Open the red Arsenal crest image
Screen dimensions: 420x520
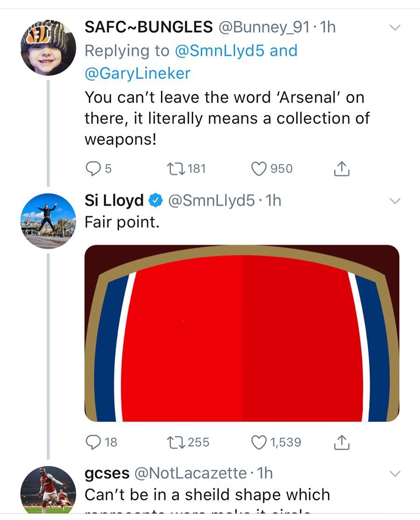tap(242, 333)
